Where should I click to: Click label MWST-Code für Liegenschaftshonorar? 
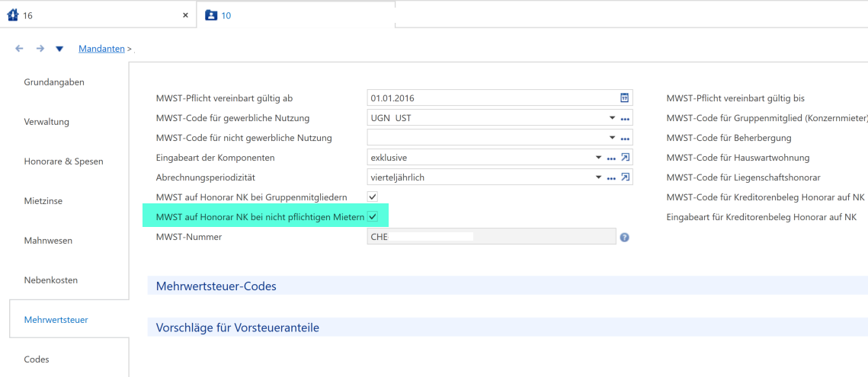point(744,177)
